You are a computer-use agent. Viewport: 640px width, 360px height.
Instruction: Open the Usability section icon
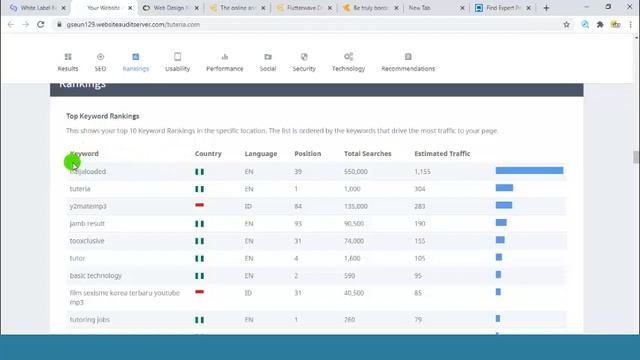[x=177, y=57]
